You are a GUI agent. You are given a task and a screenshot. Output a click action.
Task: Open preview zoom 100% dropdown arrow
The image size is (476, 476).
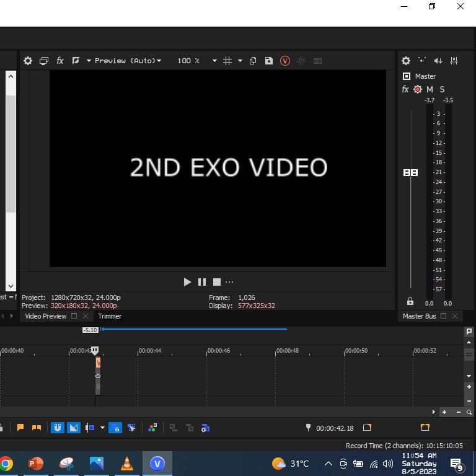point(214,61)
